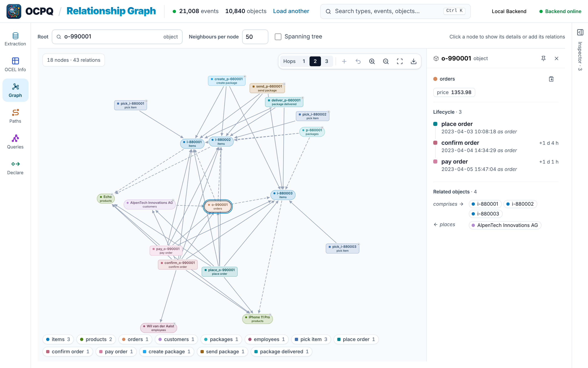The width and height of the screenshot is (588, 368).
Task: Toggle the Inspector side panel
Action: pos(580,32)
